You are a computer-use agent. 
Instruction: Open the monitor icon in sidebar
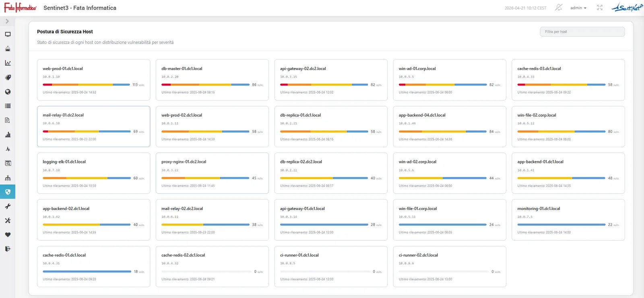pyautogui.click(x=8, y=35)
